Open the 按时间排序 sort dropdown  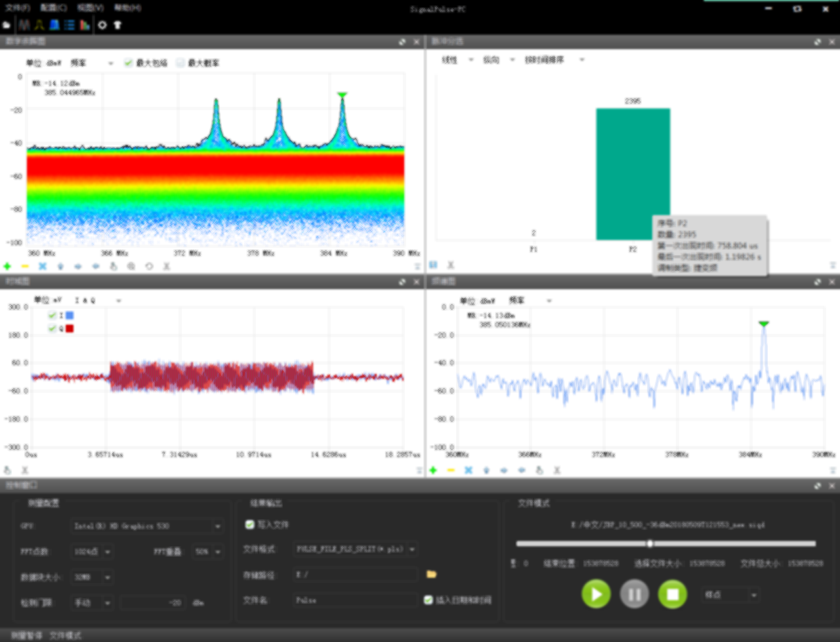tap(555, 60)
